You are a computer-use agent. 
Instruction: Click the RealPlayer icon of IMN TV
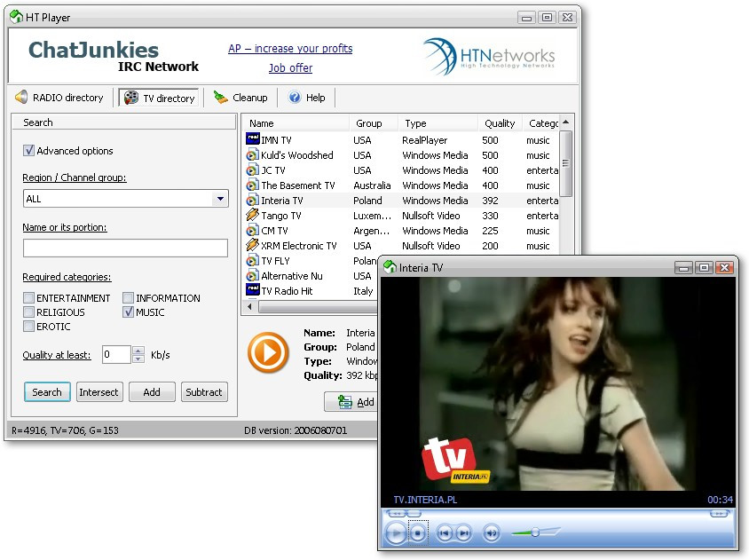pos(252,139)
